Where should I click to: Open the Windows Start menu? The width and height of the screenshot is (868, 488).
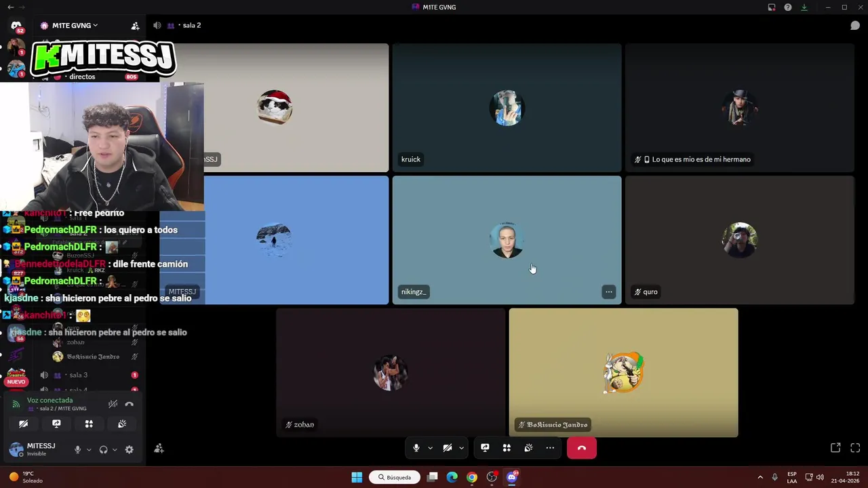point(357,477)
